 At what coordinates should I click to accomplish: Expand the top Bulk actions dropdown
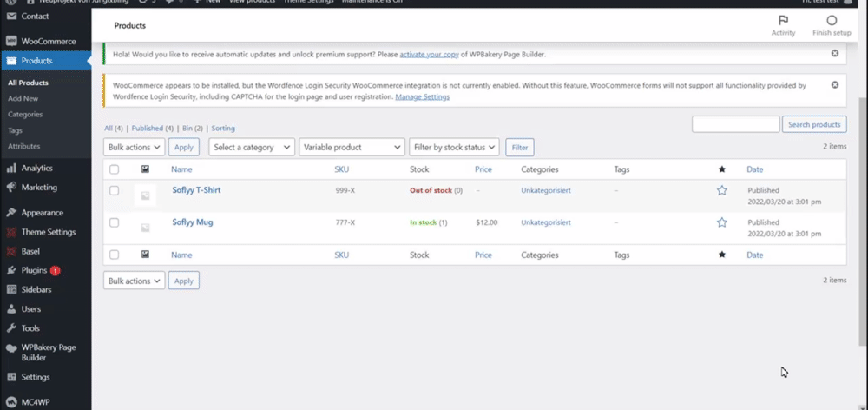click(134, 148)
